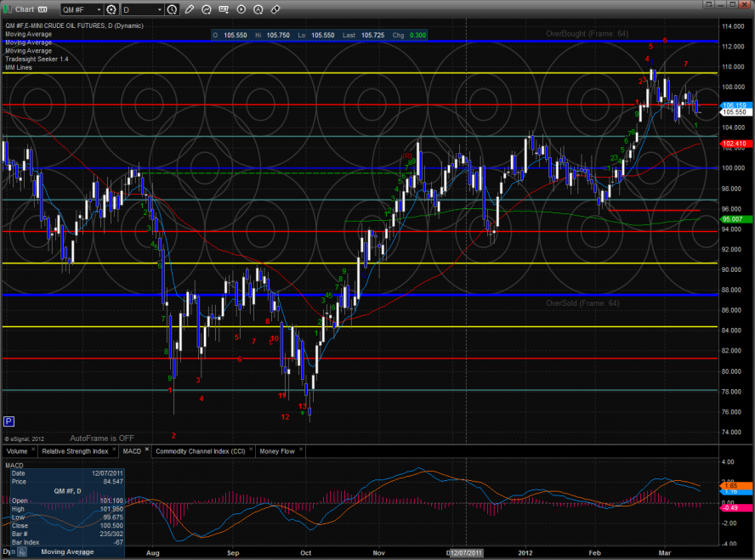755x560 pixels.
Task: Click the play replay icon
Action: 241,10
